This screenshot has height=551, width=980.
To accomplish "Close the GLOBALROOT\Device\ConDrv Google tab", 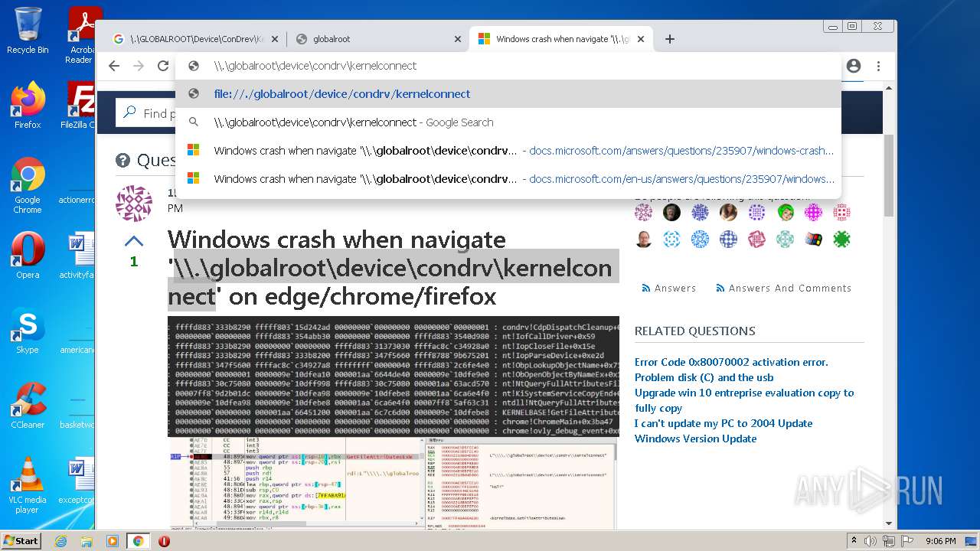I will (275, 39).
